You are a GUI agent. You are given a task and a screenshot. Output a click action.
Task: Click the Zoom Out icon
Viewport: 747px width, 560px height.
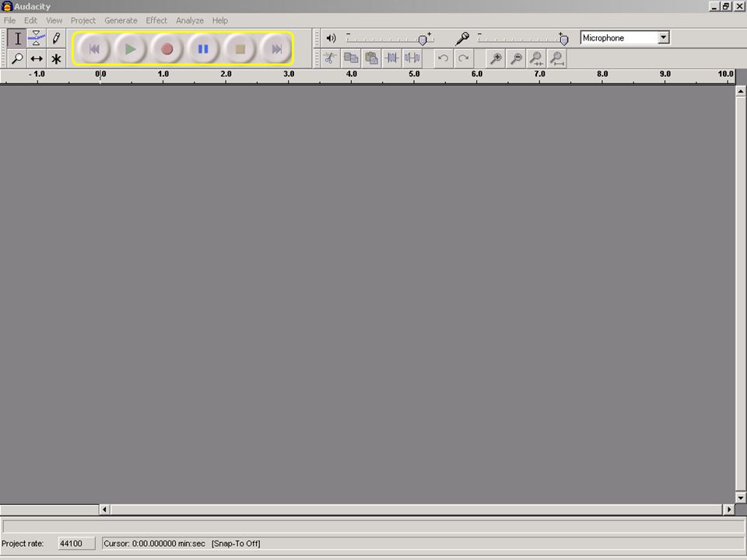click(x=516, y=58)
